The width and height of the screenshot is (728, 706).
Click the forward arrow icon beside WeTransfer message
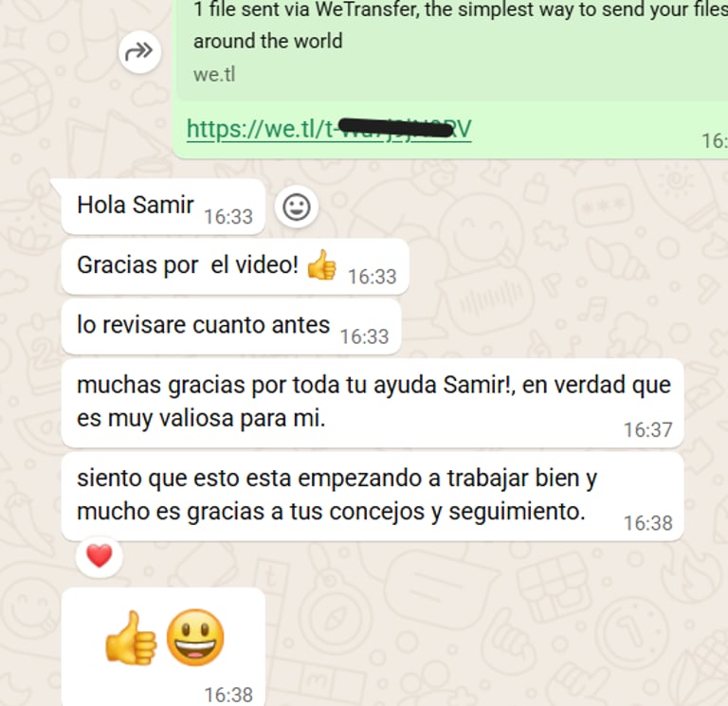[x=139, y=50]
